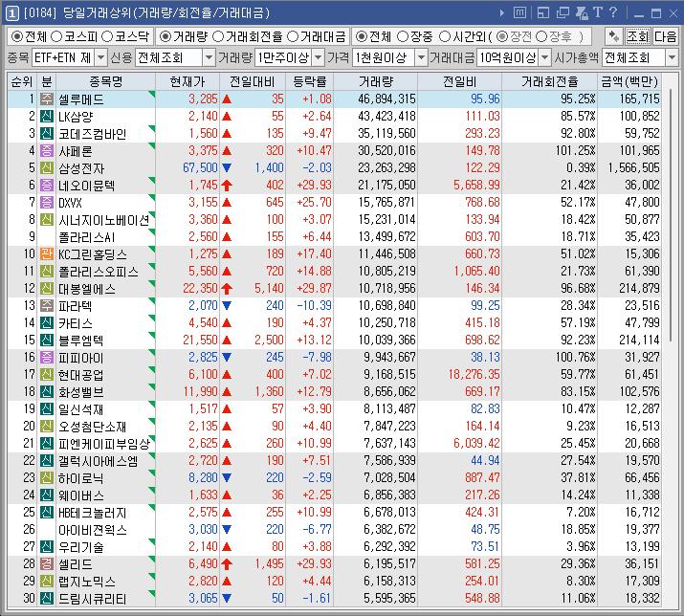The image size is (684, 616).
Task: Click the 아이비젼웍스 stock name
Action: pos(93,530)
